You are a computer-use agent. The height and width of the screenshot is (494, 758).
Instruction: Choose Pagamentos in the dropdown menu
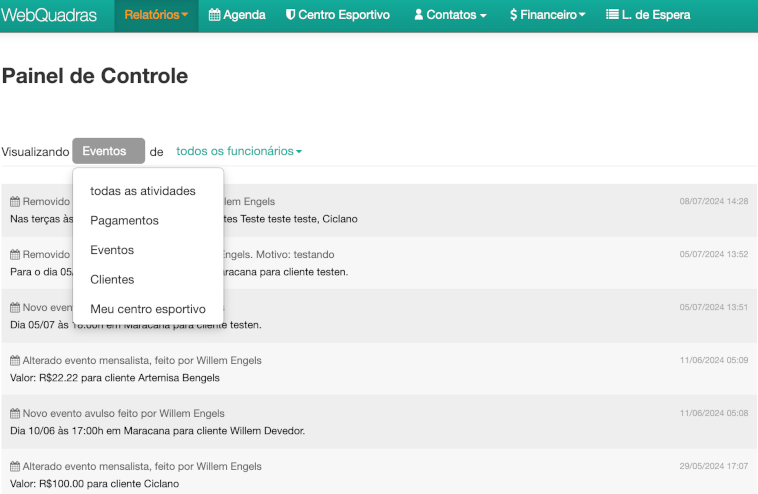[124, 220]
